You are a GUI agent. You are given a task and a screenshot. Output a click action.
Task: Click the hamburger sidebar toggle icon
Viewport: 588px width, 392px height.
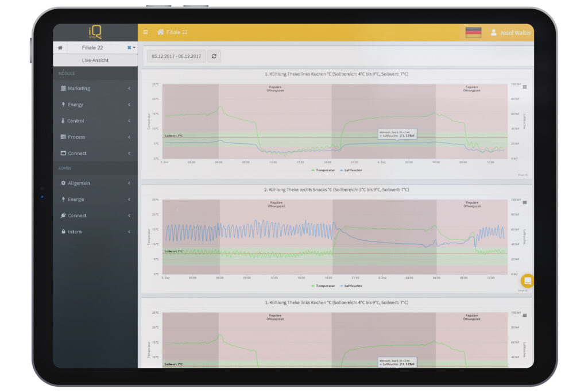tap(145, 32)
